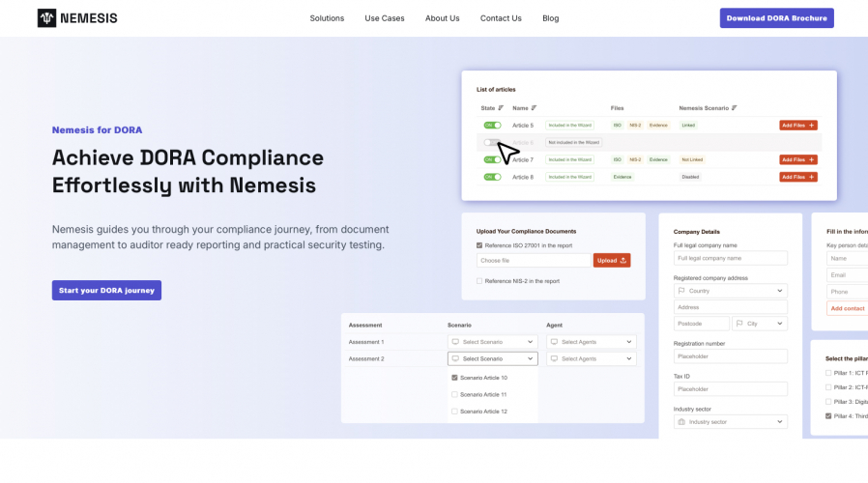Toggle the Article 7 ON switch
Screen dimensions: 868x483
click(x=492, y=160)
